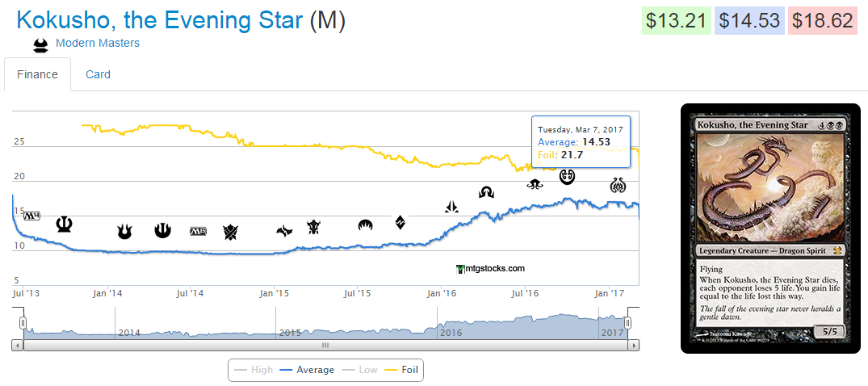Screen dimensions: 868x386
Task: Click the M14 set marker on chart
Action: click(x=32, y=216)
